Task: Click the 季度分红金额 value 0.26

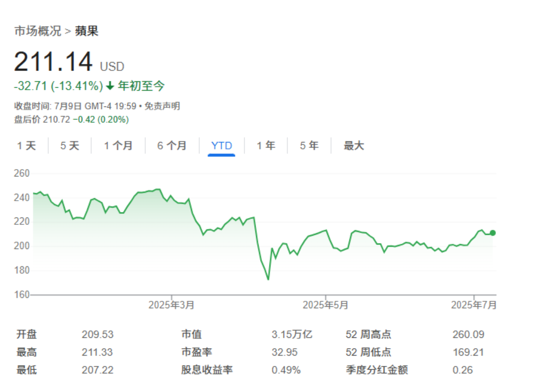Action: pos(462,370)
